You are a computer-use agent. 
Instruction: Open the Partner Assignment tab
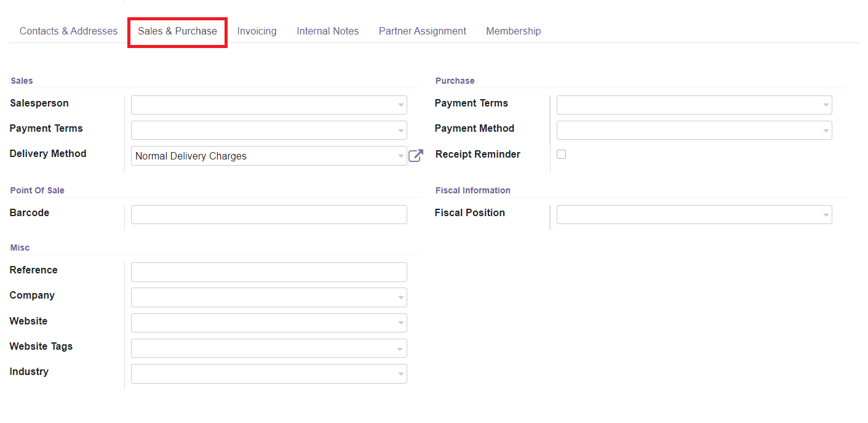(x=422, y=31)
